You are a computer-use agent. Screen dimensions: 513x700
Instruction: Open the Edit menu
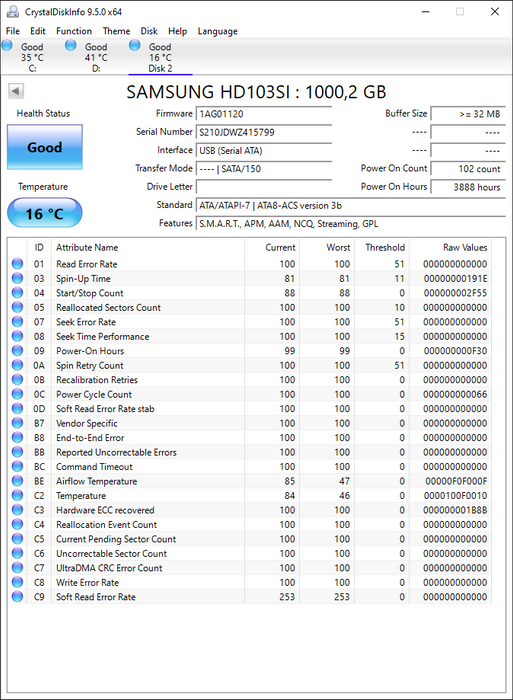38,31
